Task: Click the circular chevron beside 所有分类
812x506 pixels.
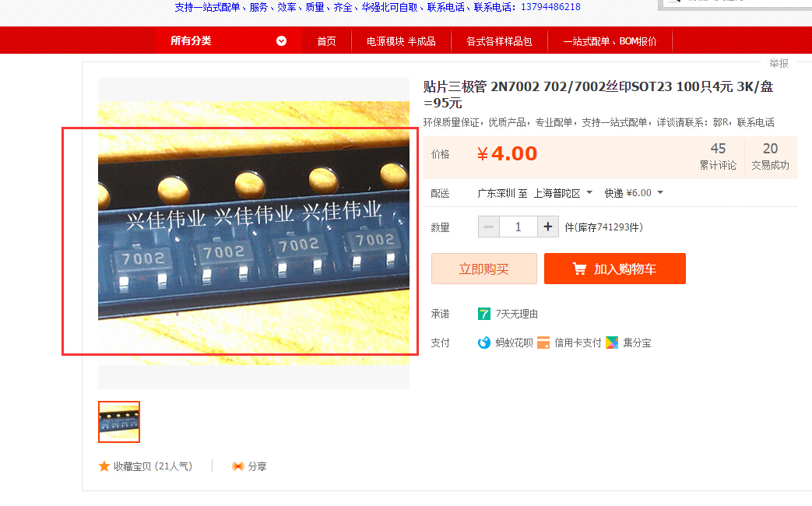Action: point(281,41)
